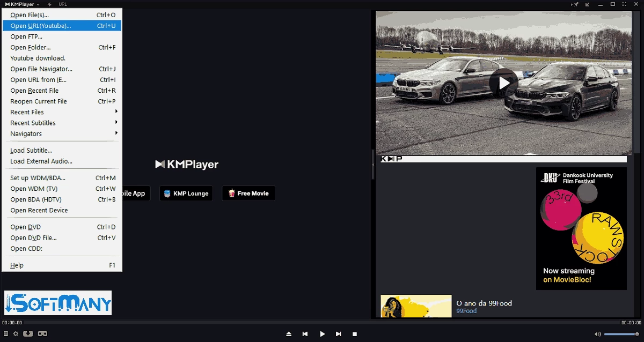Skip to previous track icon
Image resolution: width=644 pixels, height=342 pixels.
pyautogui.click(x=305, y=334)
